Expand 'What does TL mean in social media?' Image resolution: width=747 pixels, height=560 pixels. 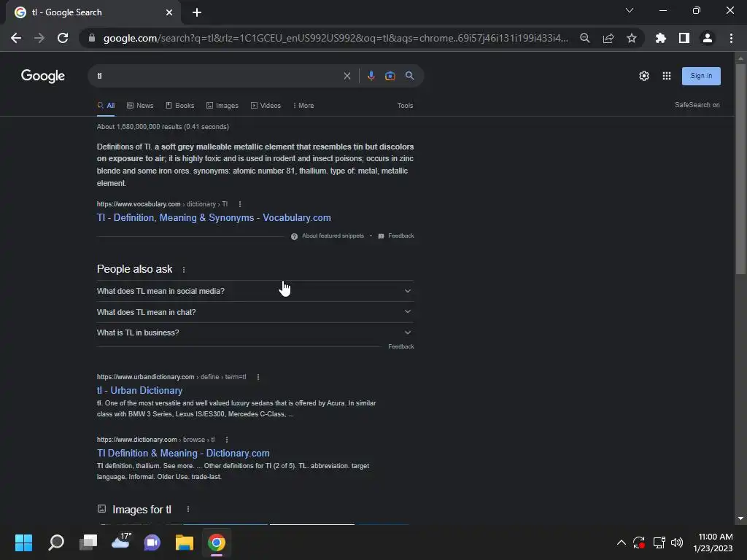(x=255, y=291)
